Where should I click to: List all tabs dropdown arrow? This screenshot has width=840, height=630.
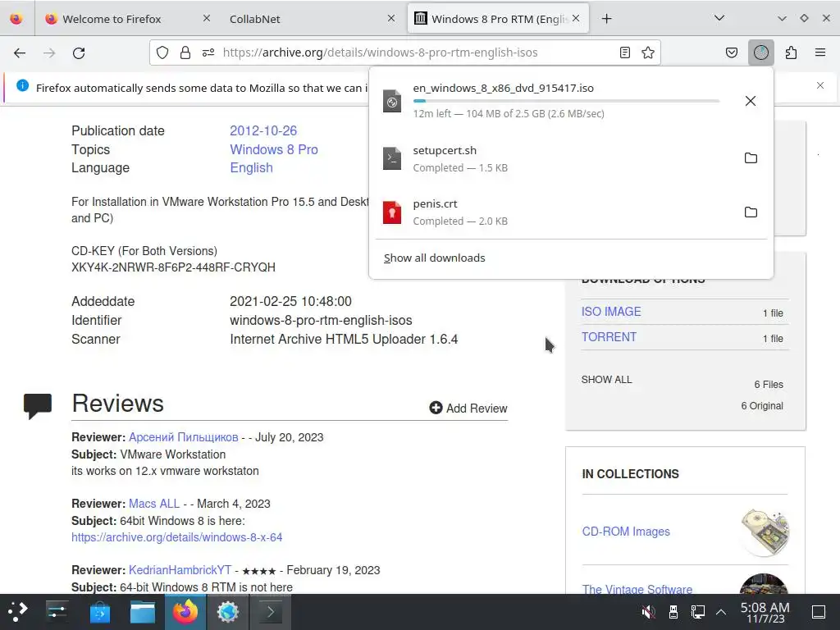[719, 18]
